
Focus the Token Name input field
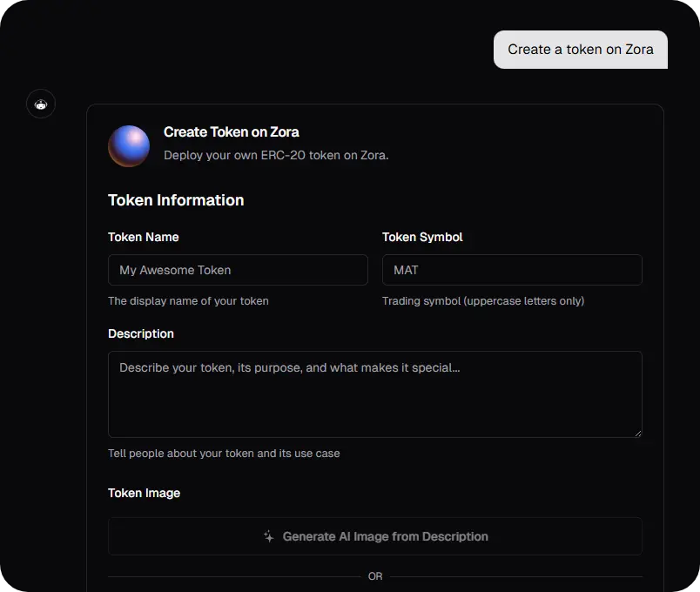pyautogui.click(x=238, y=270)
